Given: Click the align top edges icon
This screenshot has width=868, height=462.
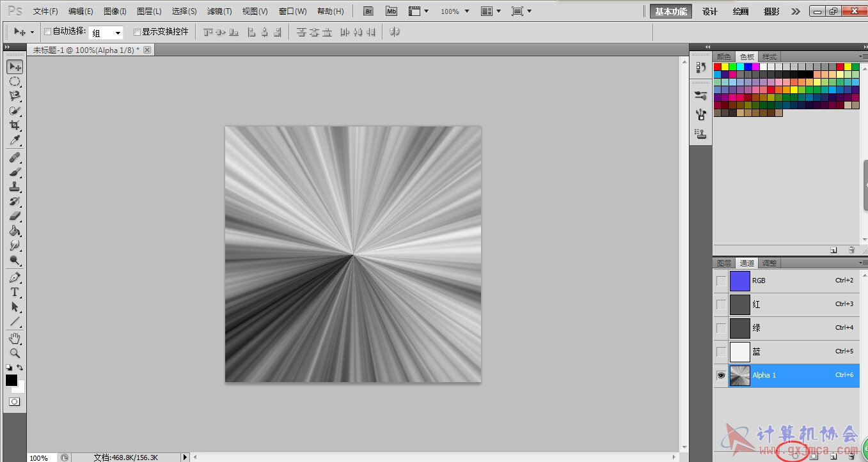Looking at the screenshot, I should pos(207,32).
